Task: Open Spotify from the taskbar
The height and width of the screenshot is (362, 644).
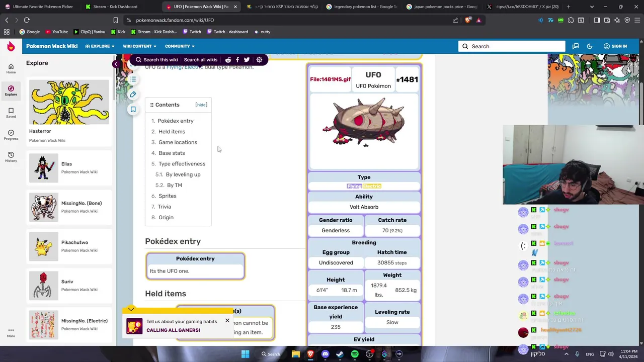Action: click(x=355, y=354)
